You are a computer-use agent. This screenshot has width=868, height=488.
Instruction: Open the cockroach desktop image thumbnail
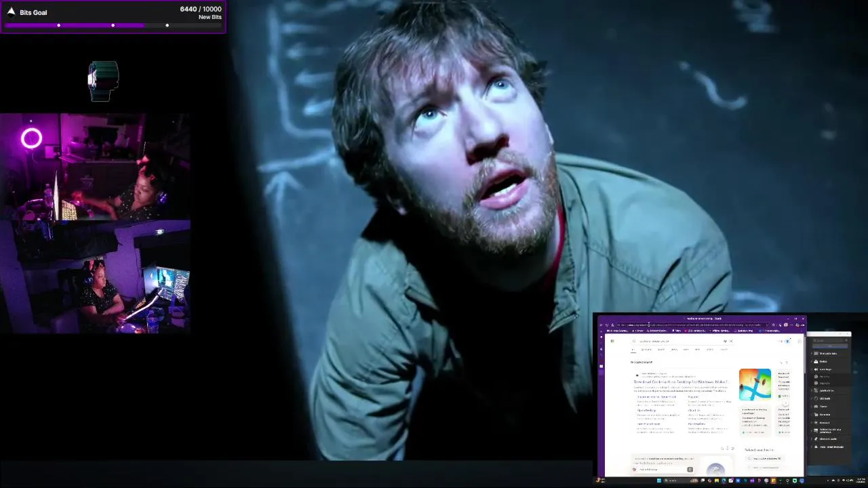[755, 384]
